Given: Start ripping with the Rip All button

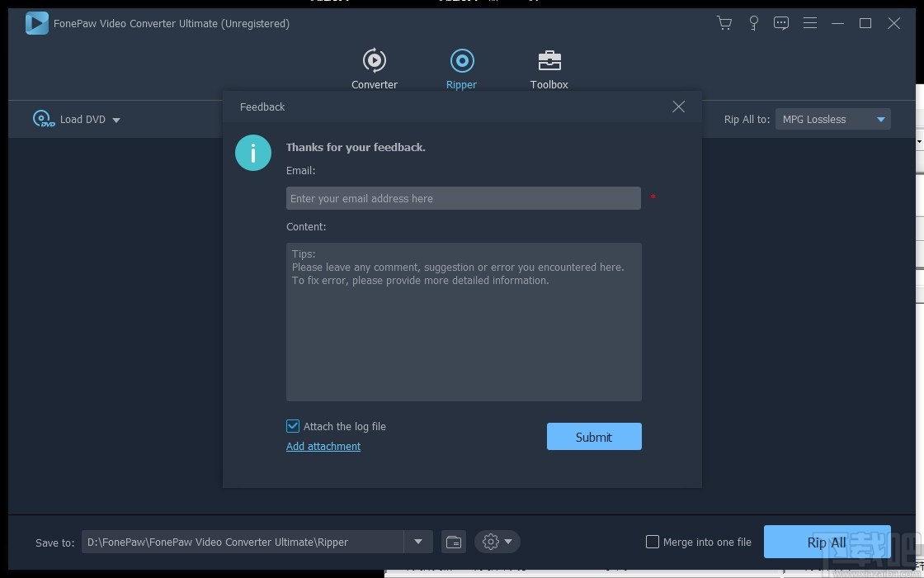Looking at the screenshot, I should click(827, 542).
